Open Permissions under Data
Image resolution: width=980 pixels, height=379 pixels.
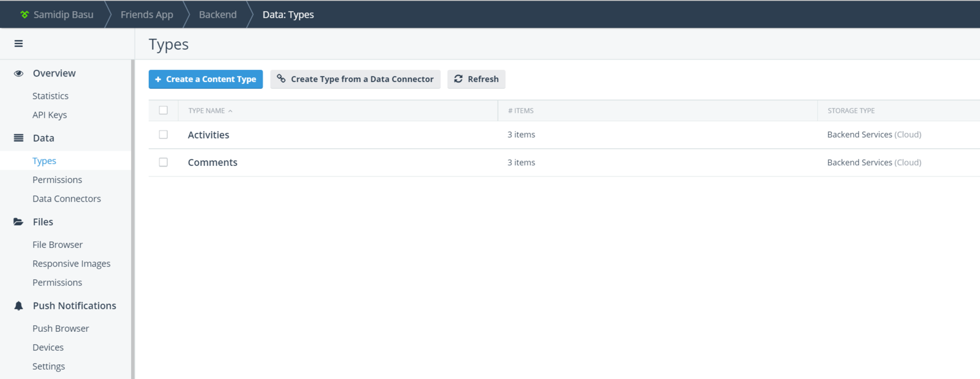[x=57, y=180]
